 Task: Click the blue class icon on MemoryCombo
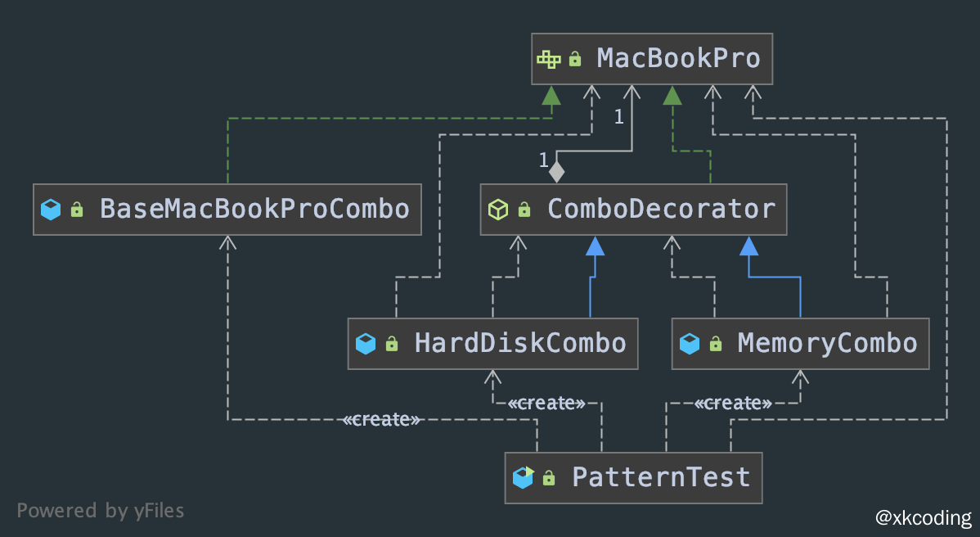click(x=690, y=343)
